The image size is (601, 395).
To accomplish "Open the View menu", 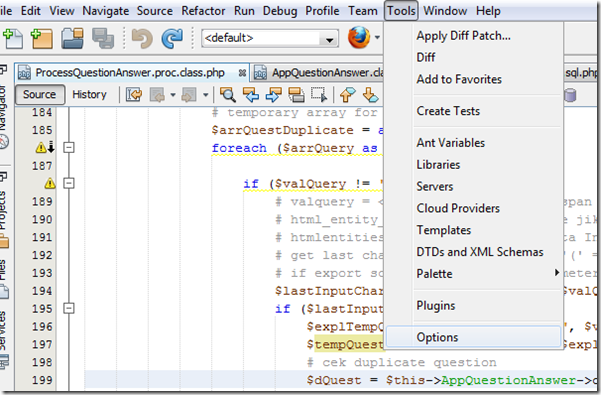I will [62, 11].
